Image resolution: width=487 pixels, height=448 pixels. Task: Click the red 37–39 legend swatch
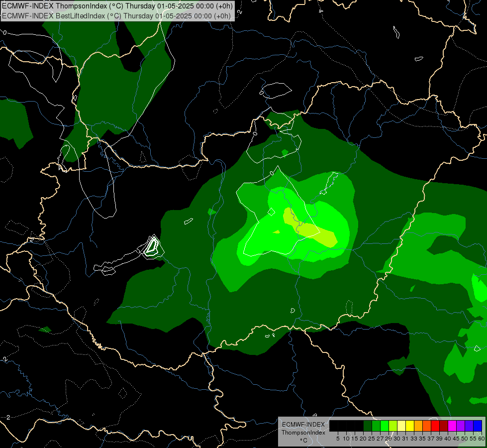[x=435, y=426]
